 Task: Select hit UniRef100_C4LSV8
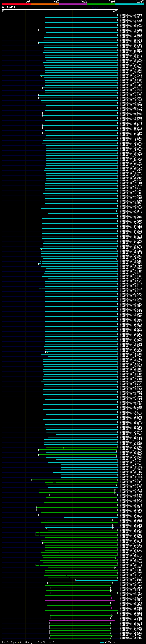(x=131, y=490)
